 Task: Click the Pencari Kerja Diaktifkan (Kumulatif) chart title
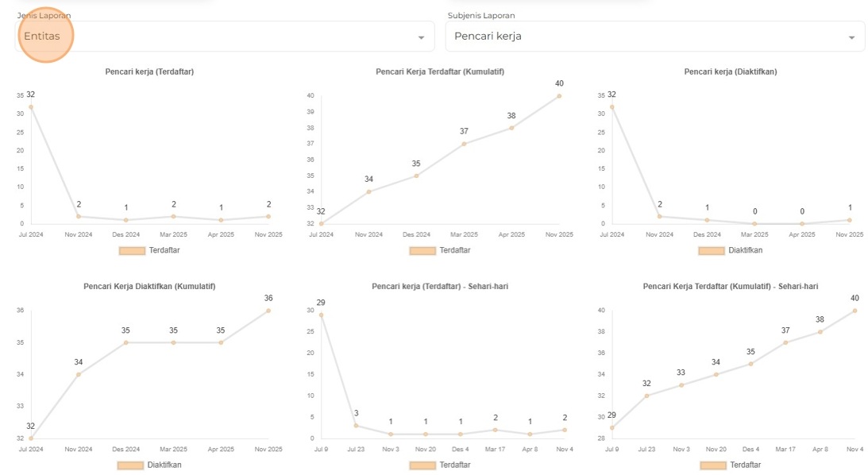coord(149,286)
